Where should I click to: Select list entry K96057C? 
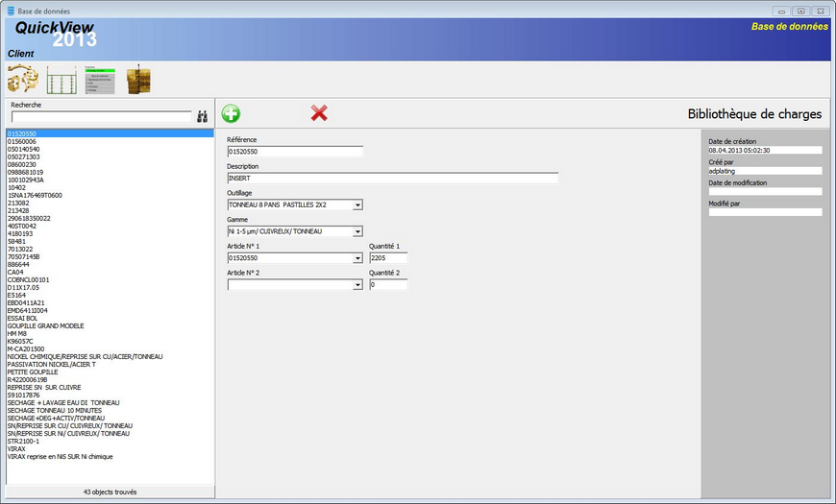click(x=110, y=342)
